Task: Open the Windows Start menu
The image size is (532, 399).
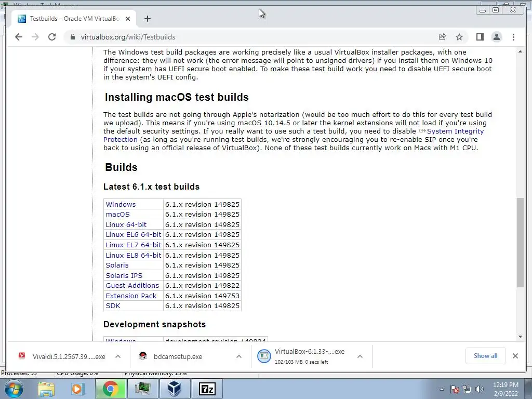Action: [x=13, y=389]
